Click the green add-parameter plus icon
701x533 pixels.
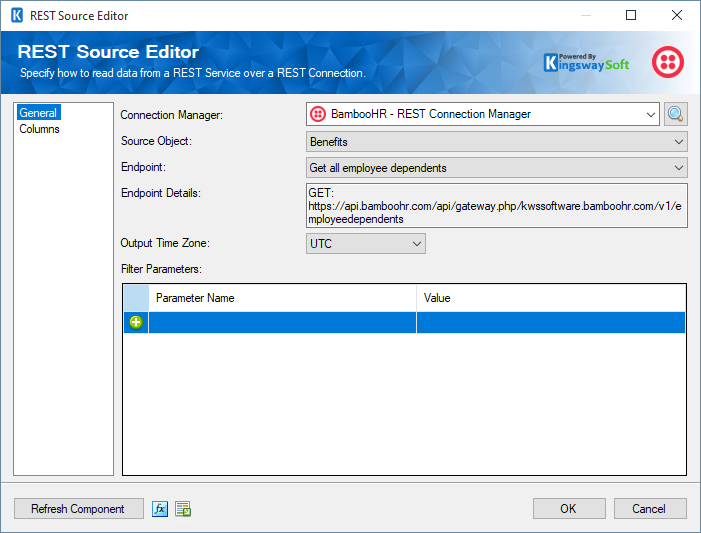[x=136, y=322]
